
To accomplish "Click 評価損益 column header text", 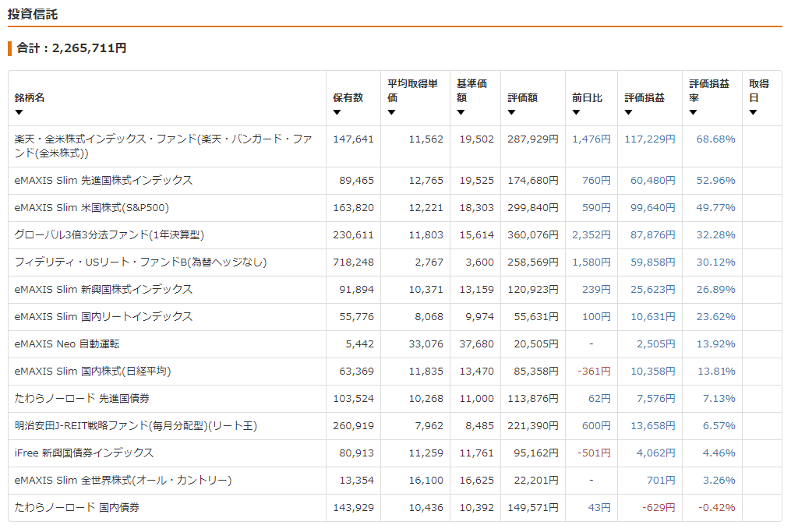I will 644,98.
